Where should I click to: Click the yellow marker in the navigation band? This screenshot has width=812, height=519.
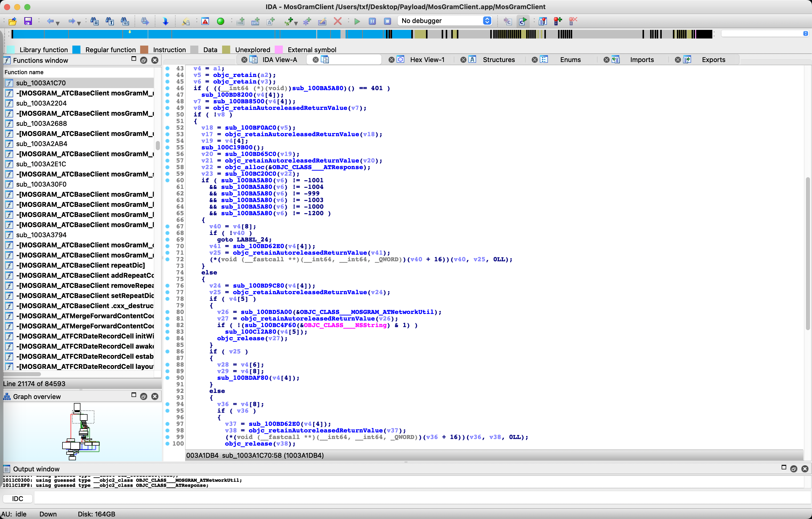pos(130,32)
